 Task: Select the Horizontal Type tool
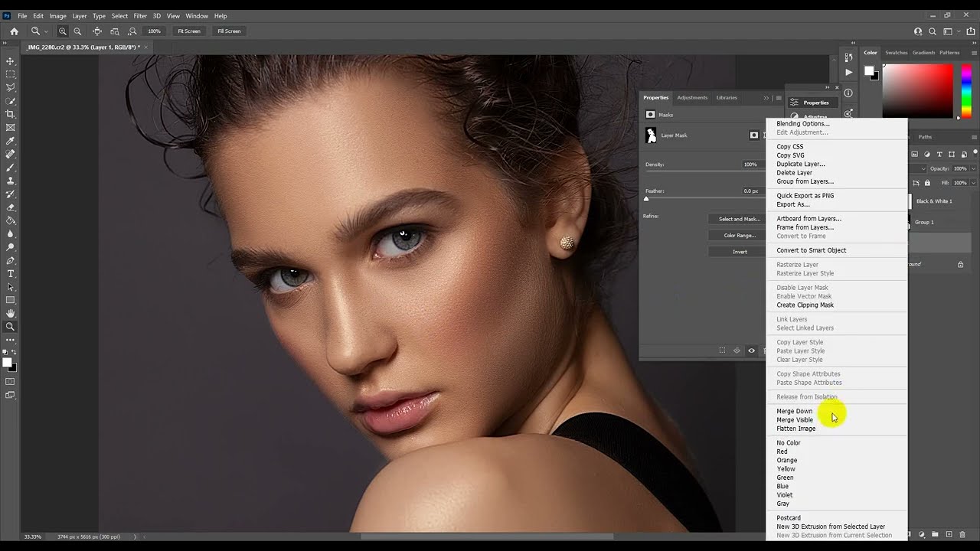click(11, 273)
